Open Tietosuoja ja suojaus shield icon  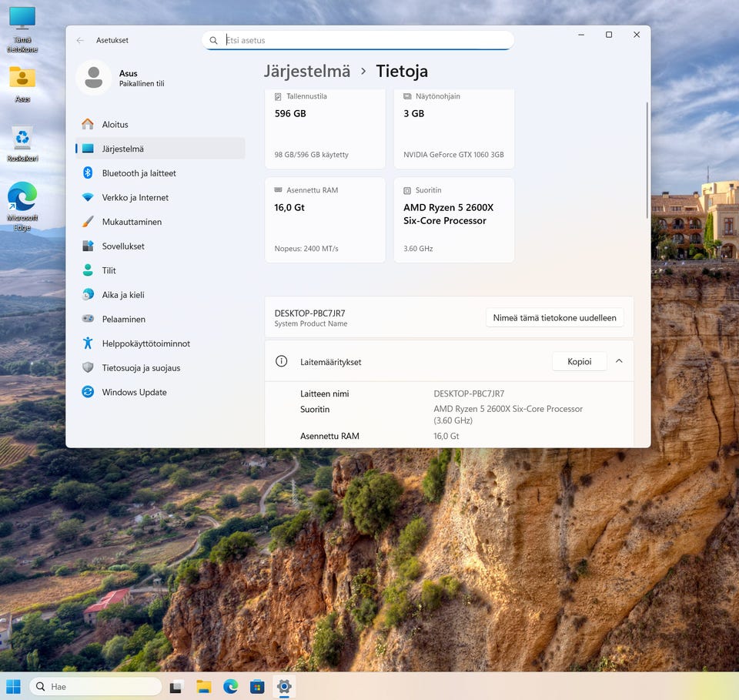(88, 367)
